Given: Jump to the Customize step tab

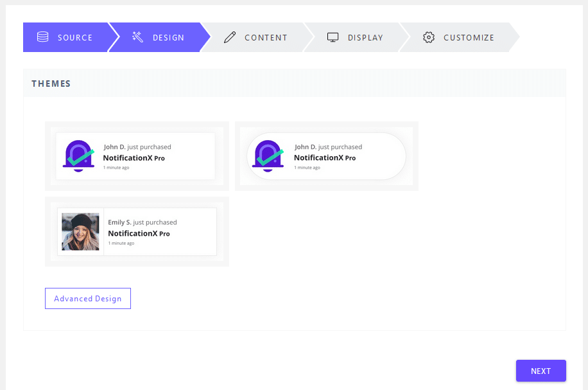Looking at the screenshot, I should (x=460, y=37).
